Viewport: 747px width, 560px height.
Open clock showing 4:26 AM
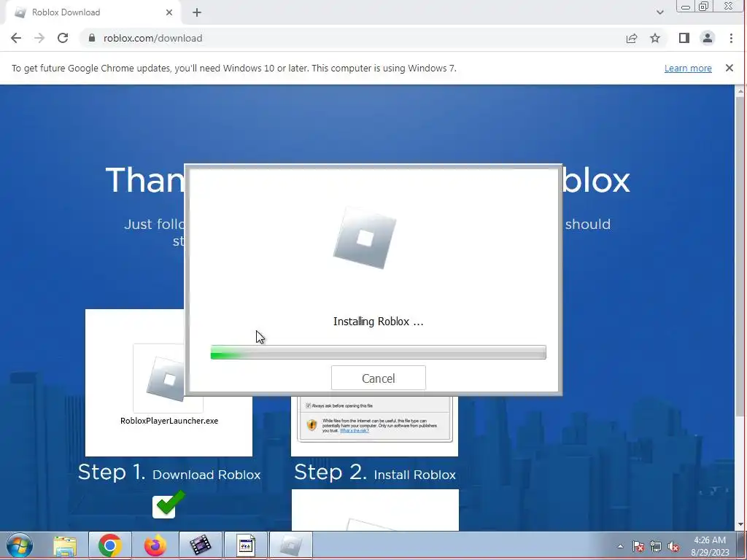pyautogui.click(x=710, y=546)
